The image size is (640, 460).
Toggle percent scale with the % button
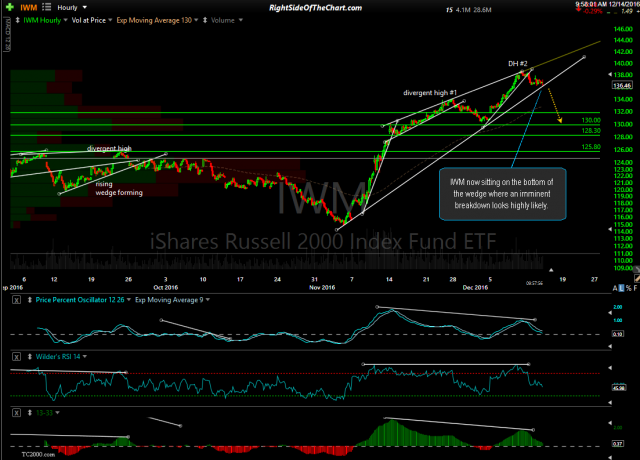pyautogui.click(x=629, y=288)
